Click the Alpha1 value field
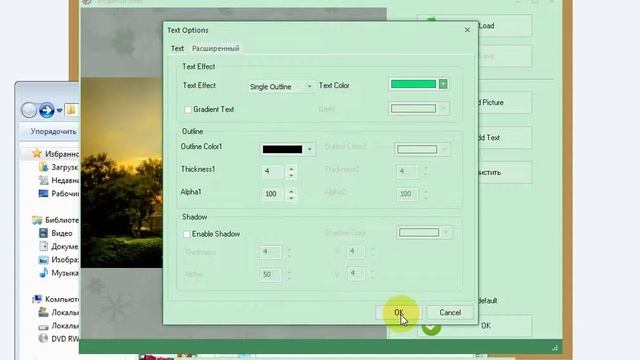Viewport: 640px width, 360px height. (x=273, y=194)
